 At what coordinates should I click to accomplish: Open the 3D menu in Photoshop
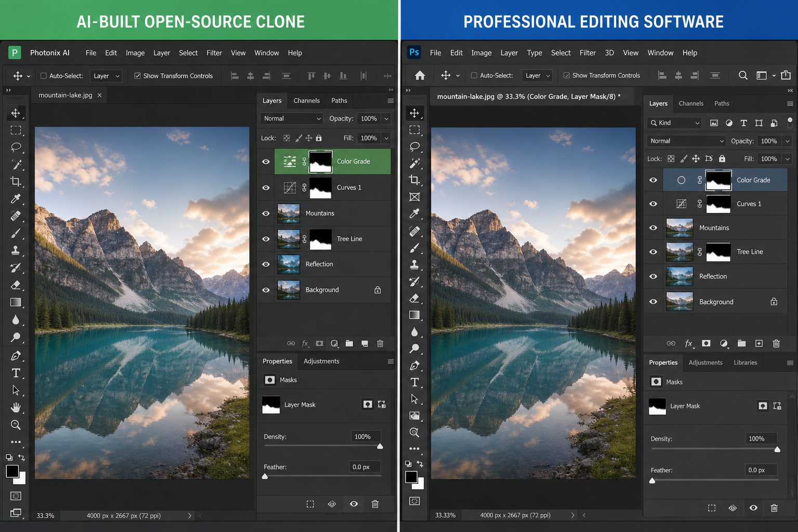pyautogui.click(x=609, y=53)
